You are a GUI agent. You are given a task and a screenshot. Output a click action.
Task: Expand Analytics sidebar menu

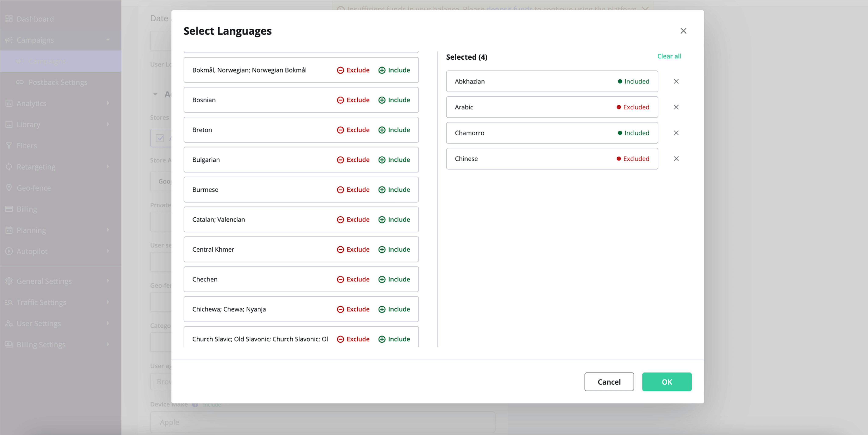tap(61, 103)
